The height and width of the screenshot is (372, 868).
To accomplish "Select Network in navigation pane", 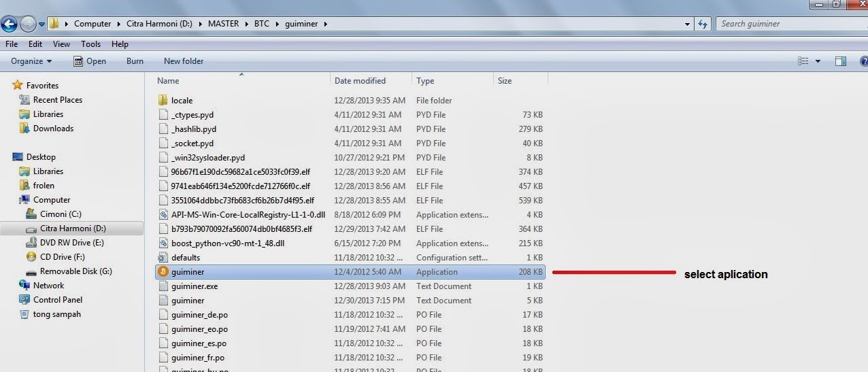I will pos(48,286).
